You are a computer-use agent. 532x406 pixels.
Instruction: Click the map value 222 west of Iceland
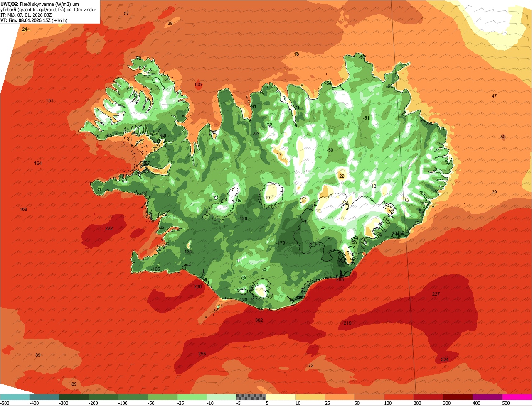(x=109, y=228)
